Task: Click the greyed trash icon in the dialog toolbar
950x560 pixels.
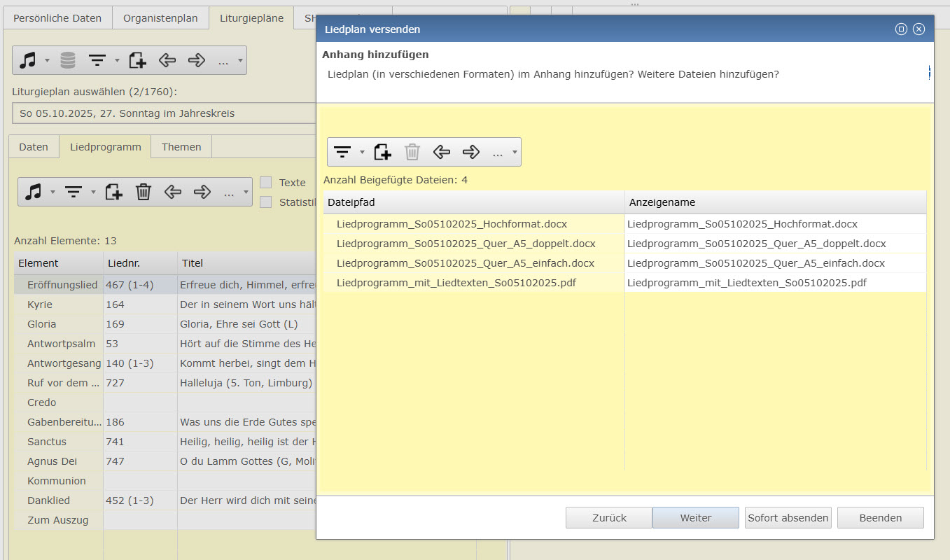Action: pos(412,152)
